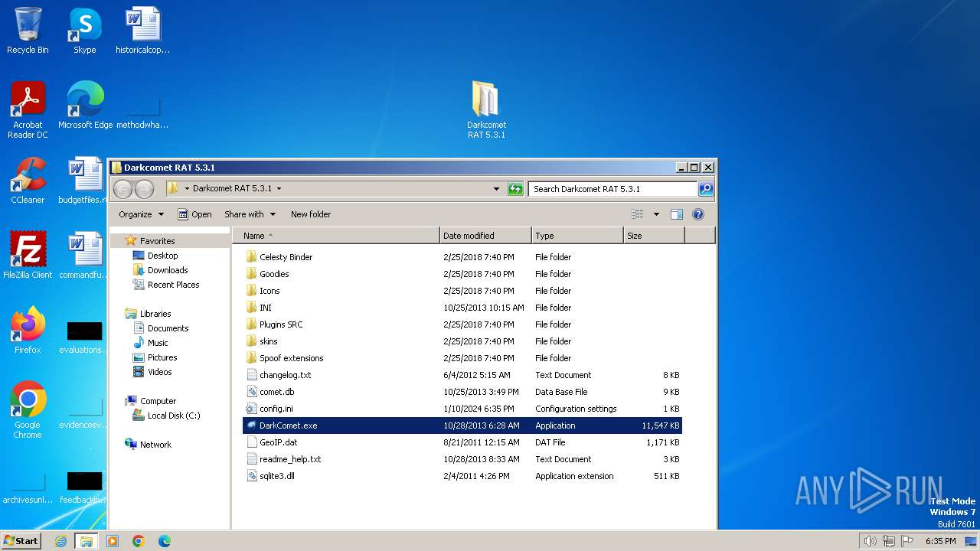The width and height of the screenshot is (980, 551).
Task: Expand the address bar history dropdown
Action: (x=496, y=189)
